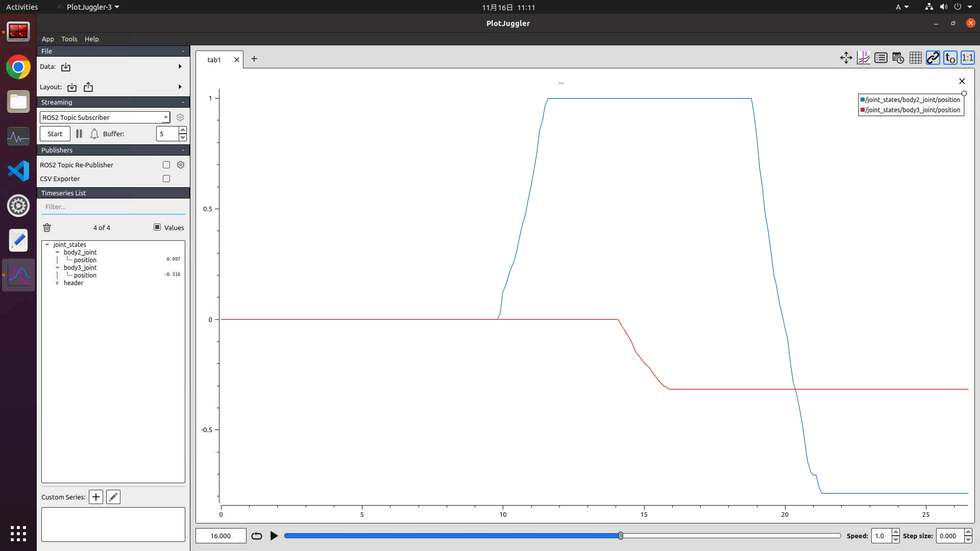The width and height of the screenshot is (980, 551).
Task: Select the tab1 plot tab
Action: click(x=214, y=60)
